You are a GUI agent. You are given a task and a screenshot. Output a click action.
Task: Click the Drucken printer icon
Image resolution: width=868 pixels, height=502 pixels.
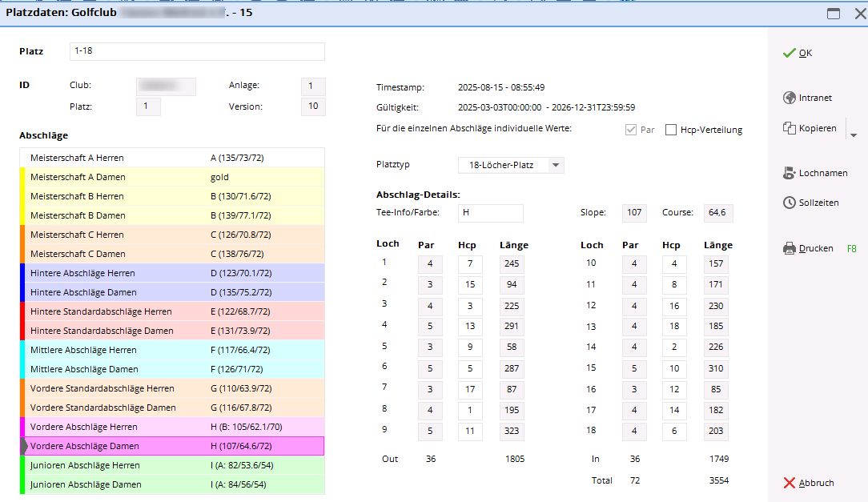[789, 248]
